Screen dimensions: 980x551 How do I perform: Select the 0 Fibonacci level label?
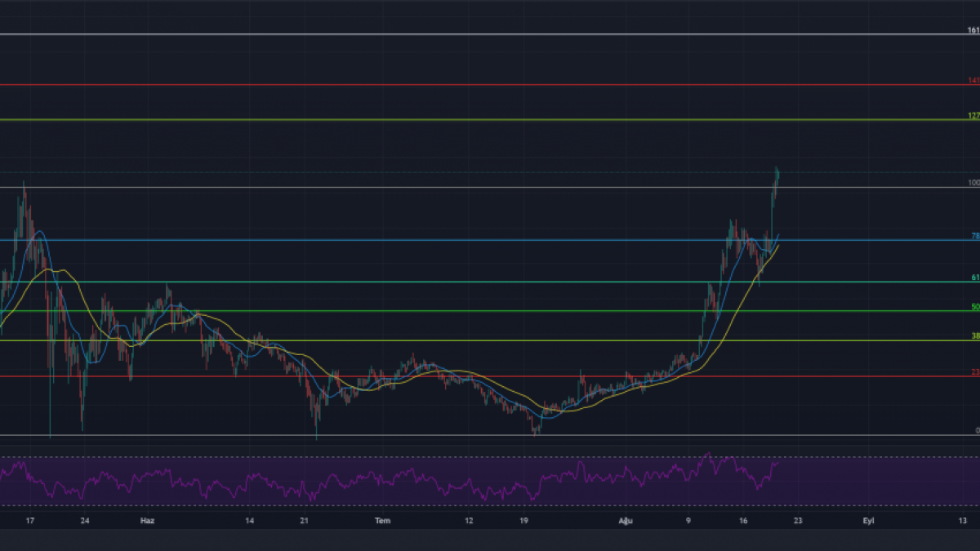click(x=977, y=430)
